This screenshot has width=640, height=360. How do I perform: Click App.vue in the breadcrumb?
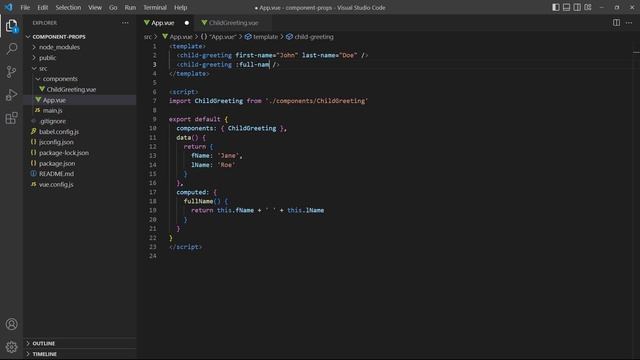coord(181,37)
